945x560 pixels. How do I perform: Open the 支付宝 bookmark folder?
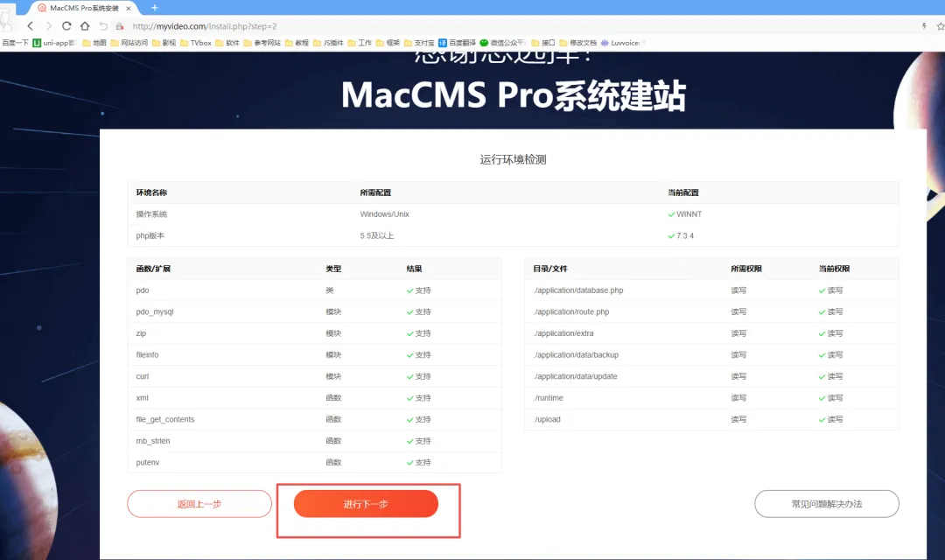point(419,43)
